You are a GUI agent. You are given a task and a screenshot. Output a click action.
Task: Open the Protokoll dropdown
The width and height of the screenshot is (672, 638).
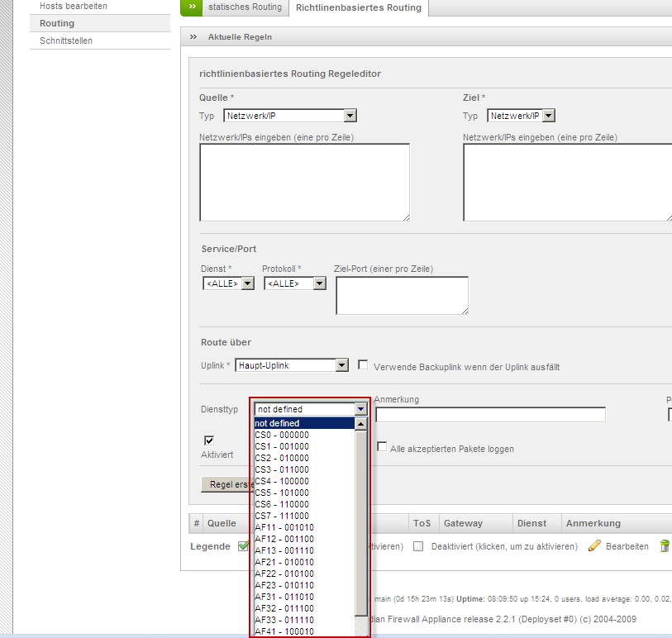pos(294,283)
